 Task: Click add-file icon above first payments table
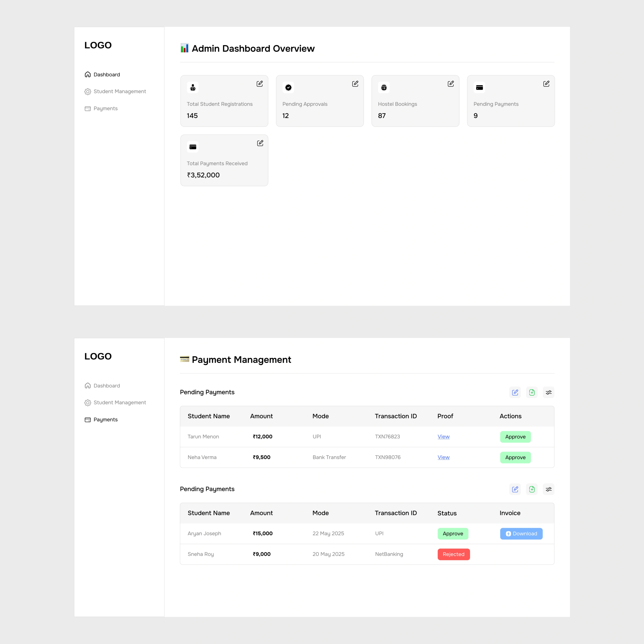pos(532,392)
